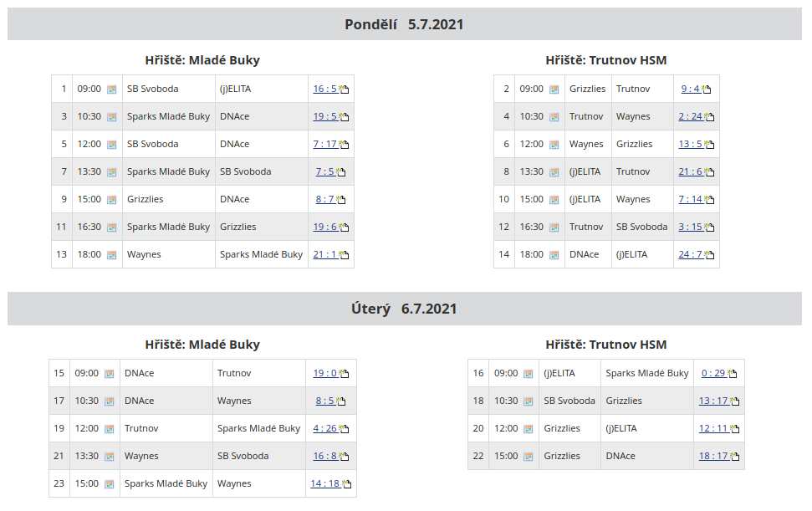The image size is (812, 511).
Task: Open the note icon after score 14 : 18
Action: pyautogui.click(x=346, y=484)
